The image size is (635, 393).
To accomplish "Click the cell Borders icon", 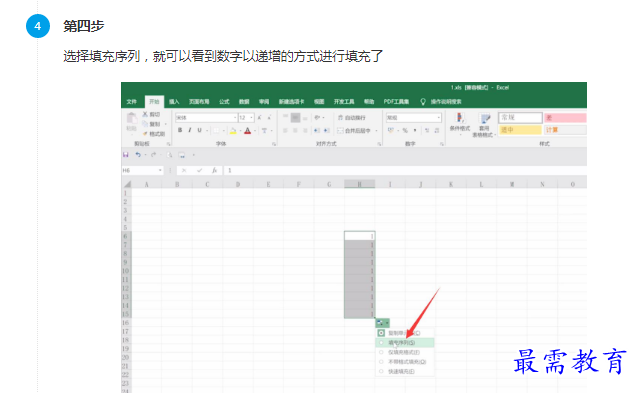I will (x=217, y=130).
